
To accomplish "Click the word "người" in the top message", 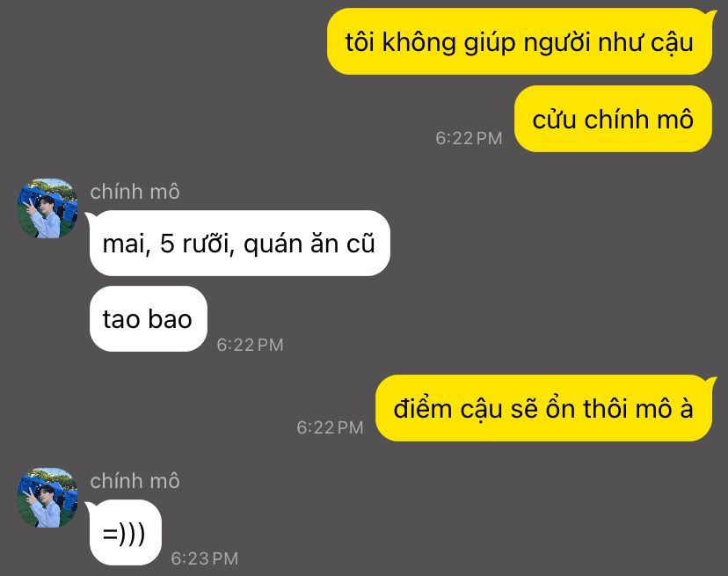I will tap(557, 43).
